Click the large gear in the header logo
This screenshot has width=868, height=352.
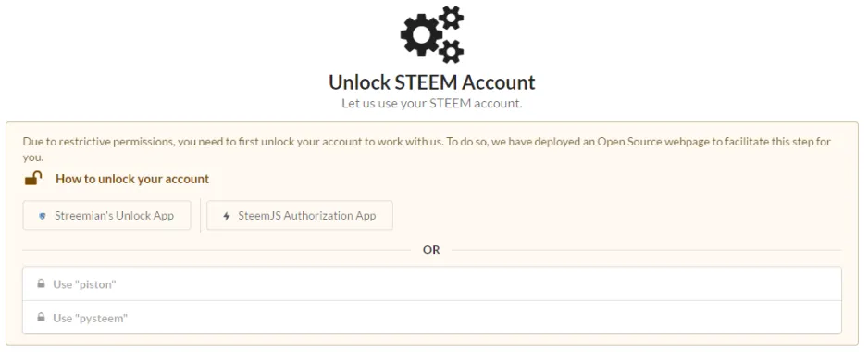point(421,35)
